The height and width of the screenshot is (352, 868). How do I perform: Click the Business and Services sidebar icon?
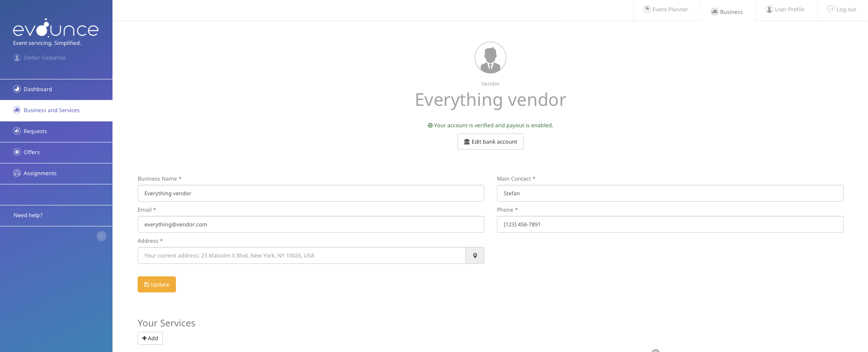[17, 110]
